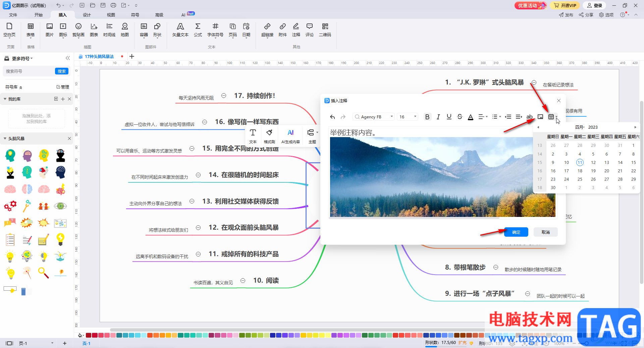Pick the magnifying glass symbol
644x348 pixels.
pos(44,273)
